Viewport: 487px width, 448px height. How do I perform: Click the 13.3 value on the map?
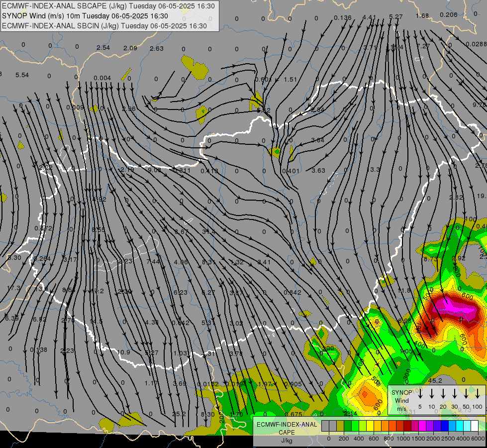point(373,169)
